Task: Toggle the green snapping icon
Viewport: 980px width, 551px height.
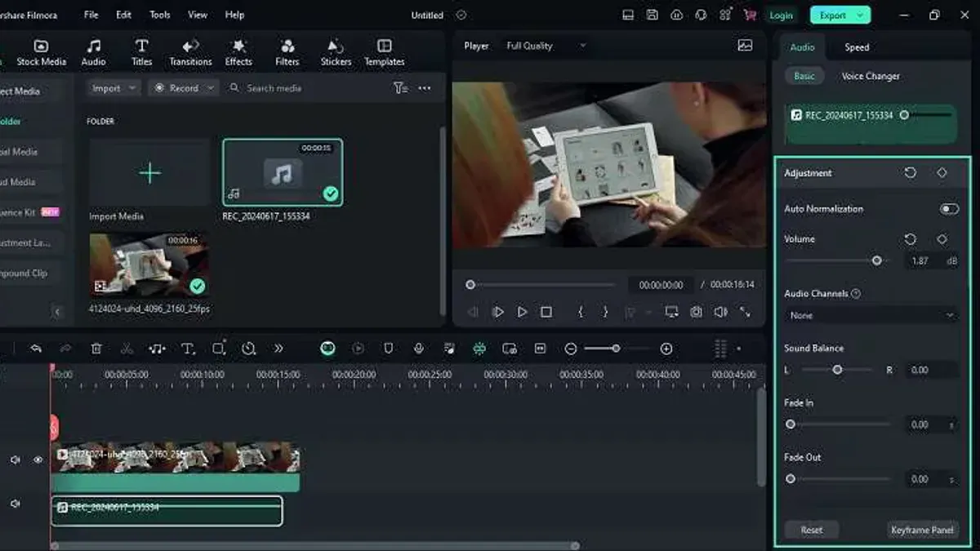Action: pos(479,349)
